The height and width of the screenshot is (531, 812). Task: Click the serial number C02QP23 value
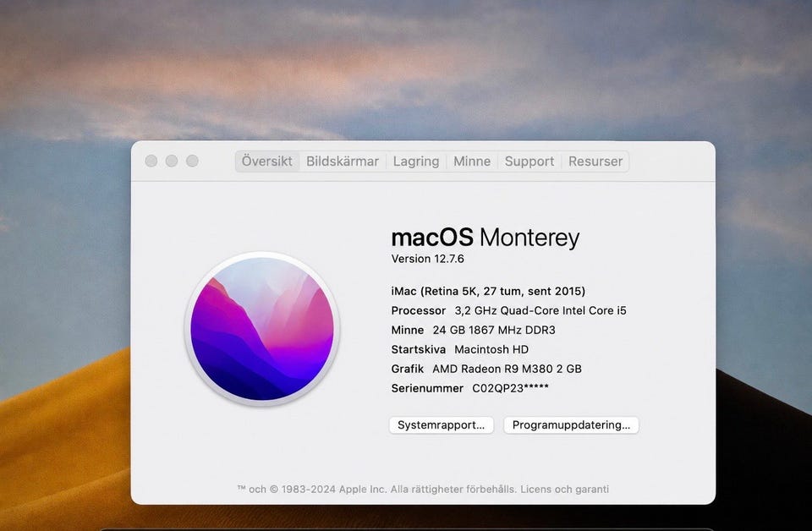point(510,388)
